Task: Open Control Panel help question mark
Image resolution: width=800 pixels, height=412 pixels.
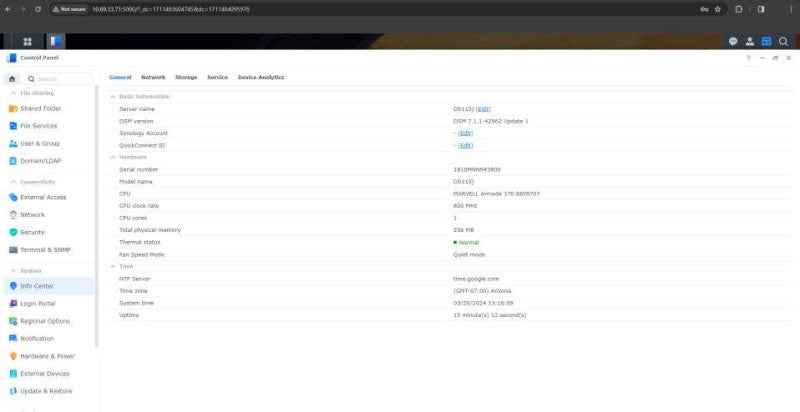Action: tap(748, 58)
